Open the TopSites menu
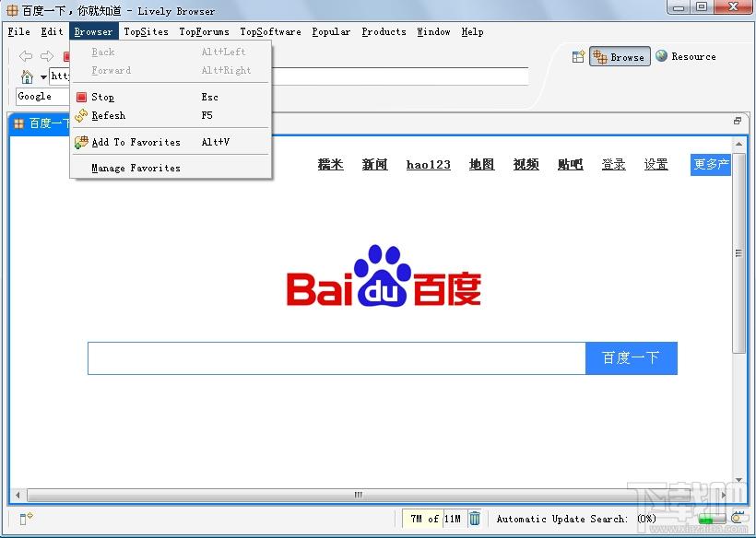This screenshot has width=756, height=538. click(146, 32)
